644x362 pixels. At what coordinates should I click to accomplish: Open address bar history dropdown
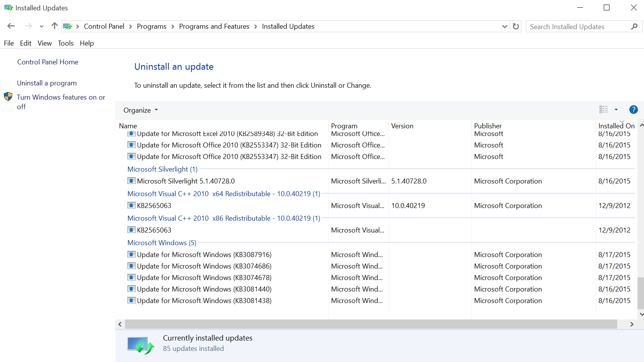click(x=505, y=26)
